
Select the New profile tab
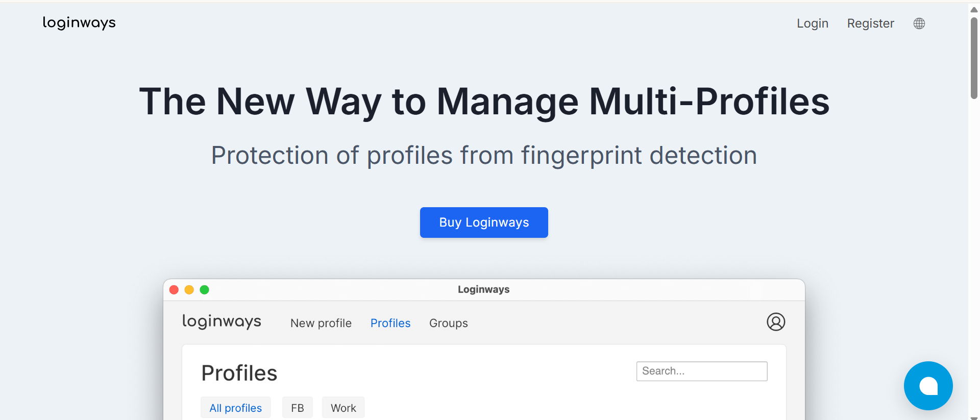click(321, 323)
